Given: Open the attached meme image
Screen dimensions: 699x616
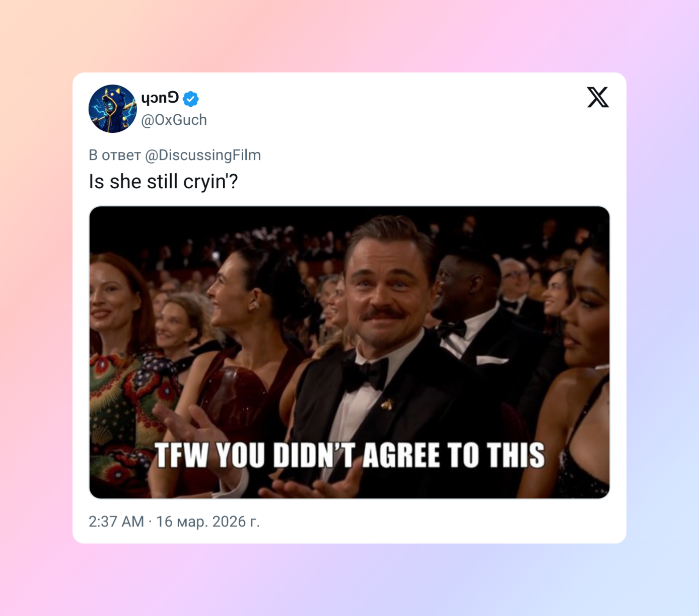Looking at the screenshot, I should coord(349,352).
